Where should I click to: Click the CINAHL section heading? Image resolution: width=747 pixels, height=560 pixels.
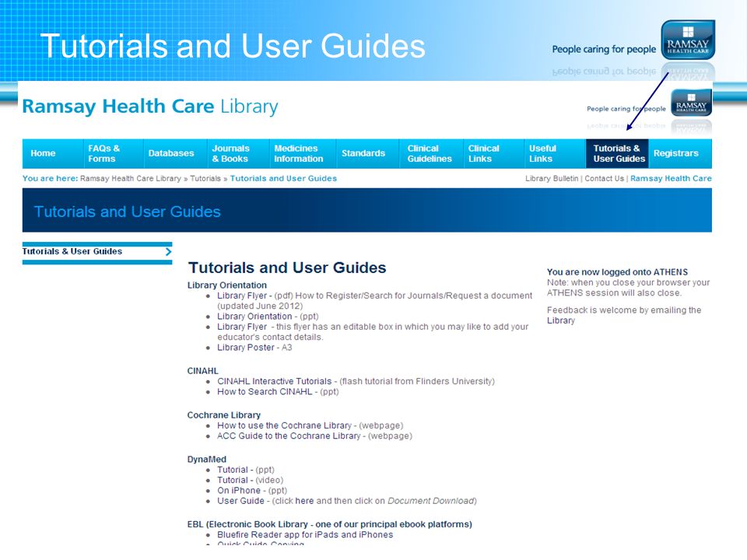click(x=202, y=371)
